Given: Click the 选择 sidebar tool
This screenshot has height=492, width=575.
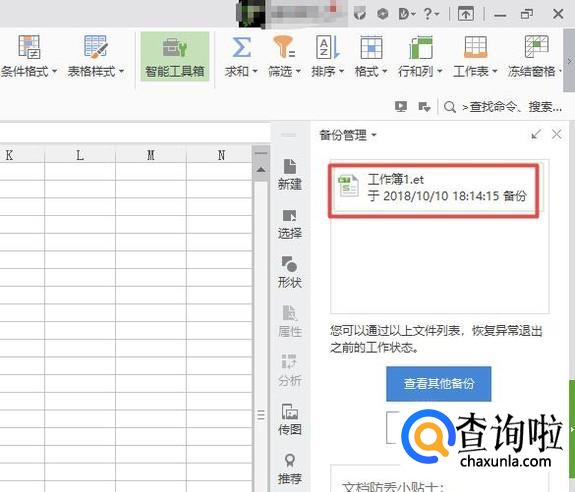Looking at the screenshot, I should click(x=290, y=224).
